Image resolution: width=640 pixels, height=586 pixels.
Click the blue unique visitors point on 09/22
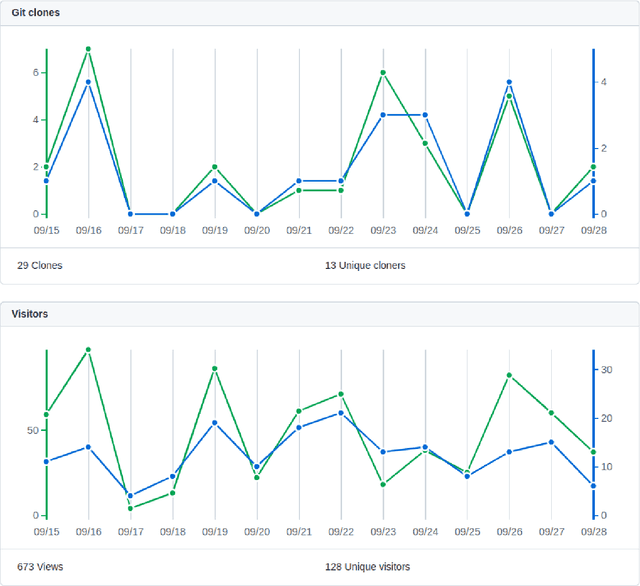[x=341, y=412]
